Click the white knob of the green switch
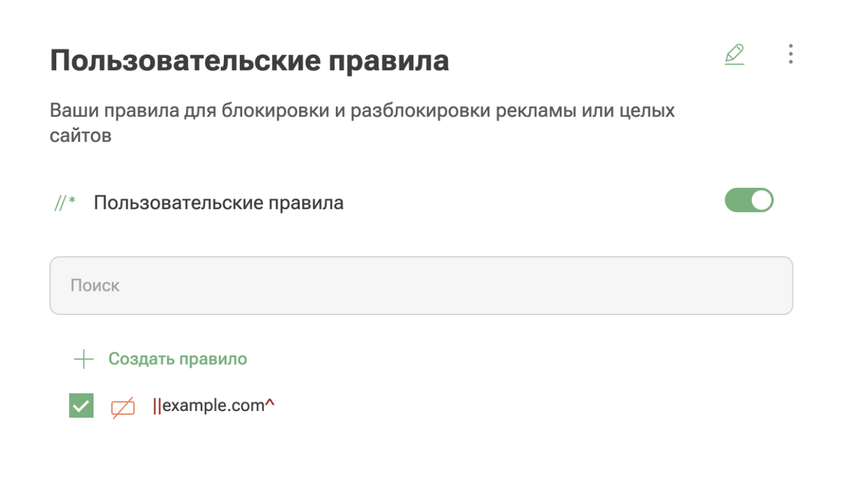This screenshot has height=504, width=860. tap(762, 200)
